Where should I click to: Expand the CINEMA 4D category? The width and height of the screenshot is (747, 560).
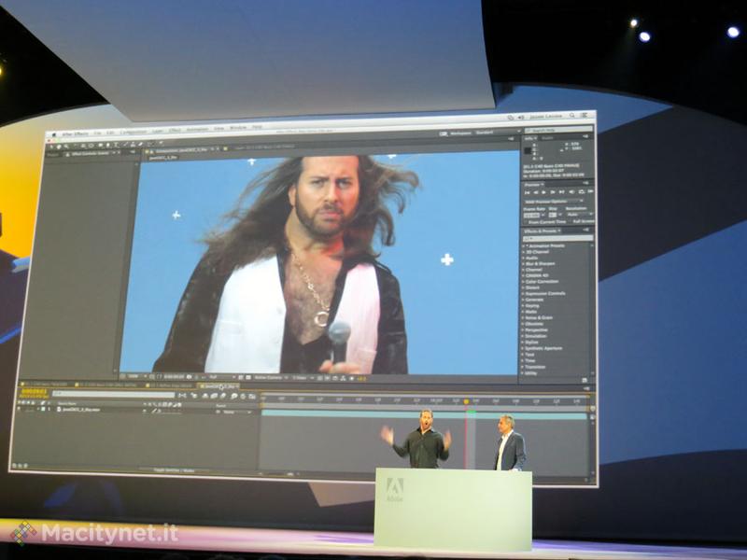[x=524, y=275]
